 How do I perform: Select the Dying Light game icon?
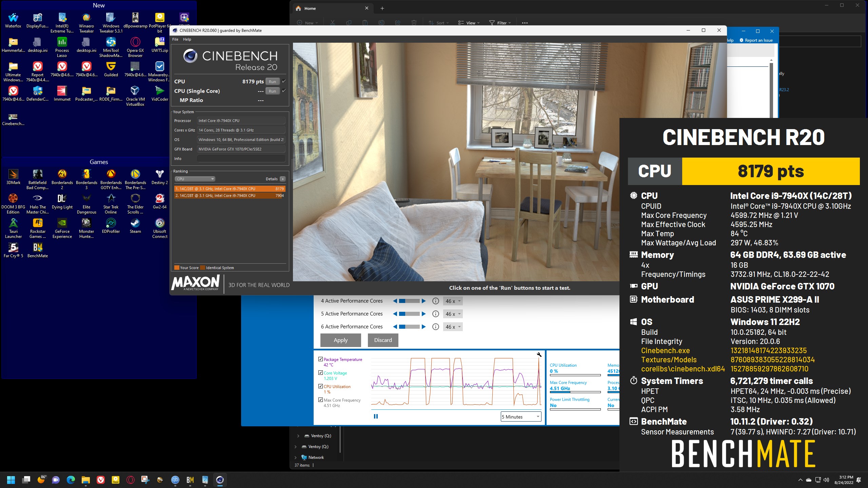[x=62, y=201]
